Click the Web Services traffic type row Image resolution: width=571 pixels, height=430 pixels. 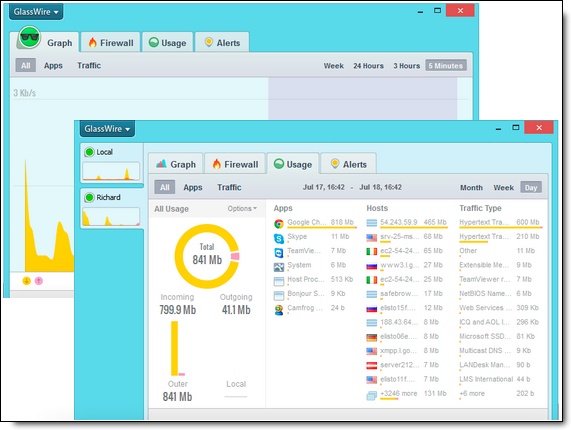click(500, 308)
